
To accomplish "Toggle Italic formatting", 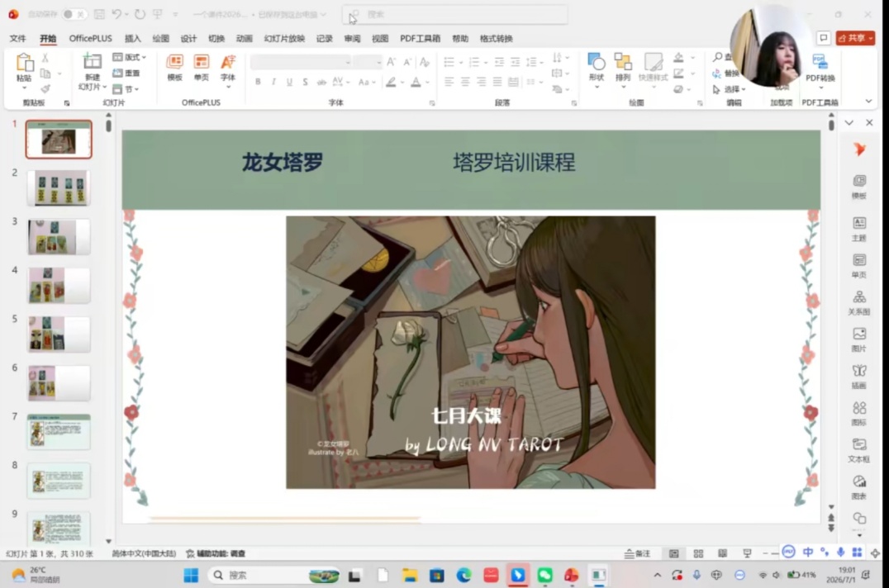I will [x=273, y=82].
